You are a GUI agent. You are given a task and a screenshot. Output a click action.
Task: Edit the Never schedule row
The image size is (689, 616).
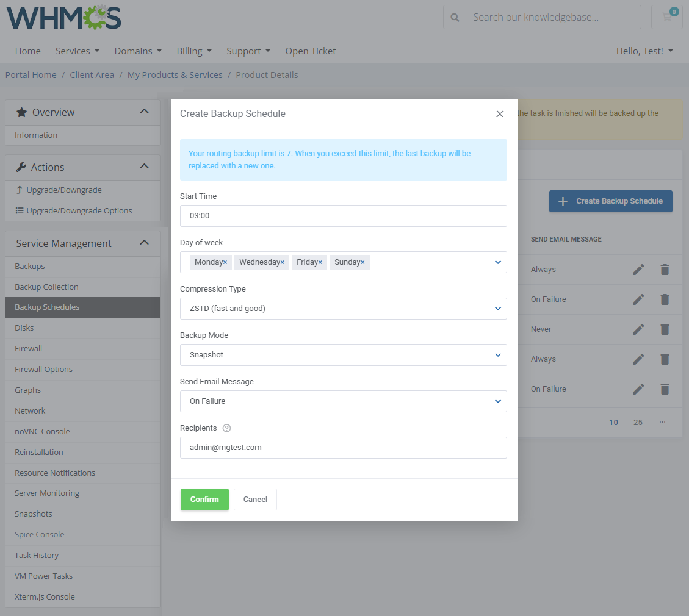pyautogui.click(x=638, y=329)
